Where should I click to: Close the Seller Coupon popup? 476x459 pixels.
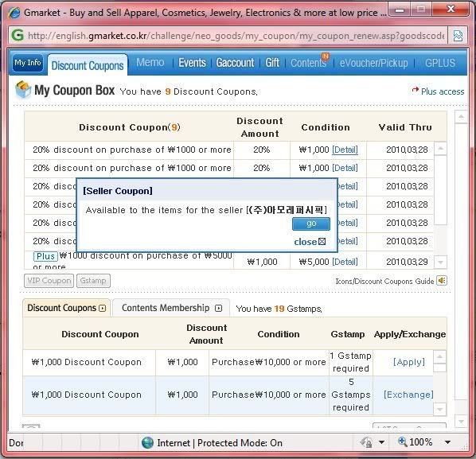(310, 242)
